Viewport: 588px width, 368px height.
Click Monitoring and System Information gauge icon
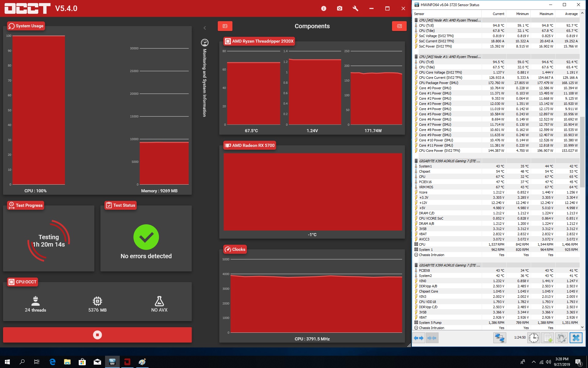205,43
